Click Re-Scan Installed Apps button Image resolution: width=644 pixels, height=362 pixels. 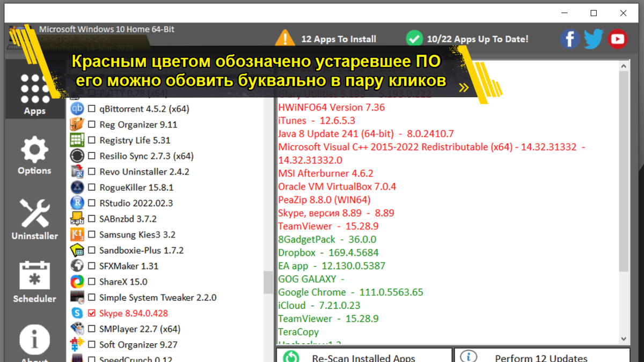(364, 356)
